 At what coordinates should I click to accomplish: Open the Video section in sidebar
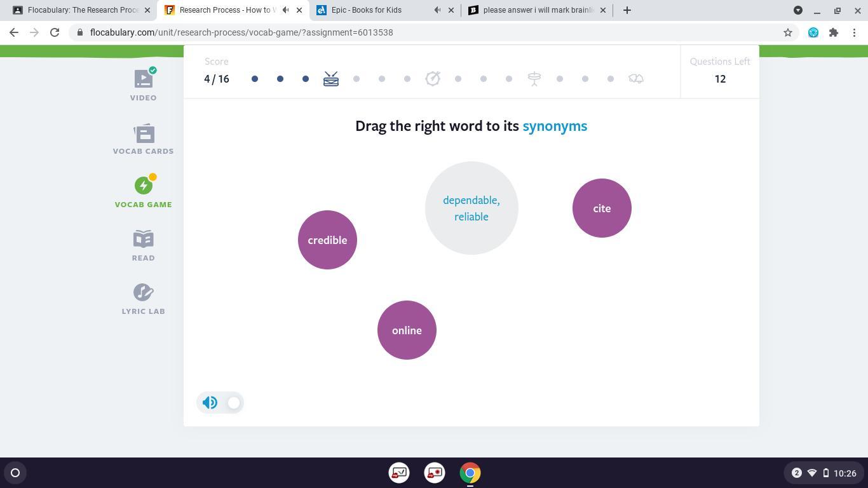143,85
